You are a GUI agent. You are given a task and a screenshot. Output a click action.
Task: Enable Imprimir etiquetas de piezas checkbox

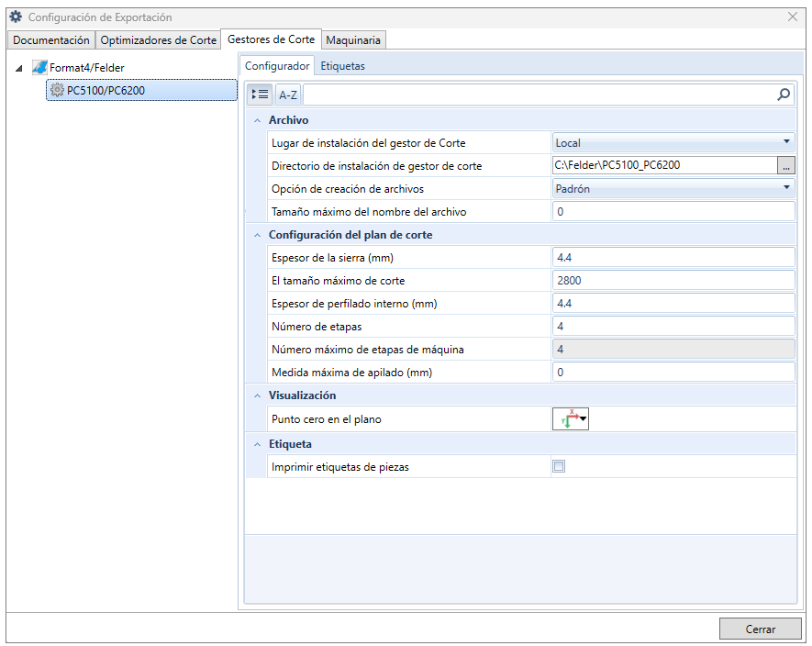[559, 466]
